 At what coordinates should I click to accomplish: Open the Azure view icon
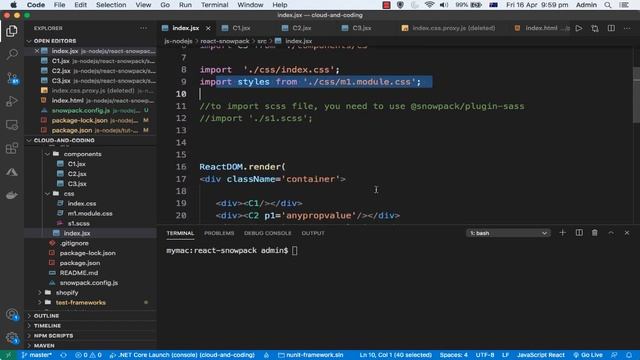coord(11,172)
